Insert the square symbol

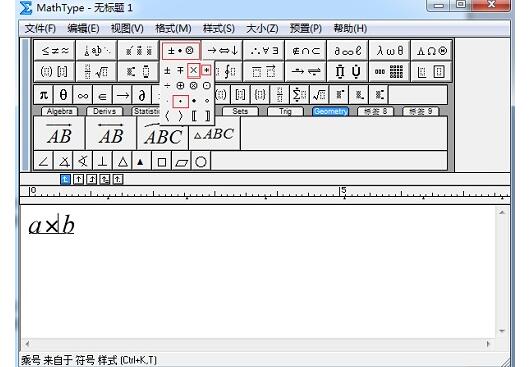162,161
